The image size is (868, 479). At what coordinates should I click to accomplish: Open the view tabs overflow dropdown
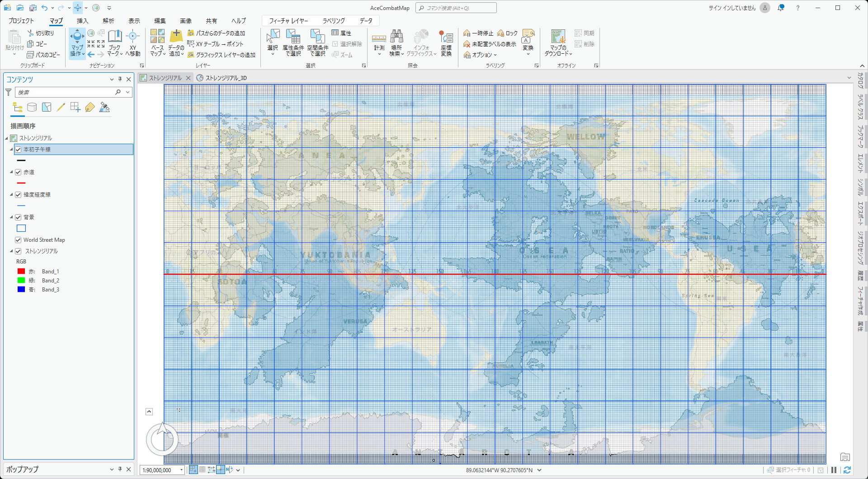pos(849,78)
